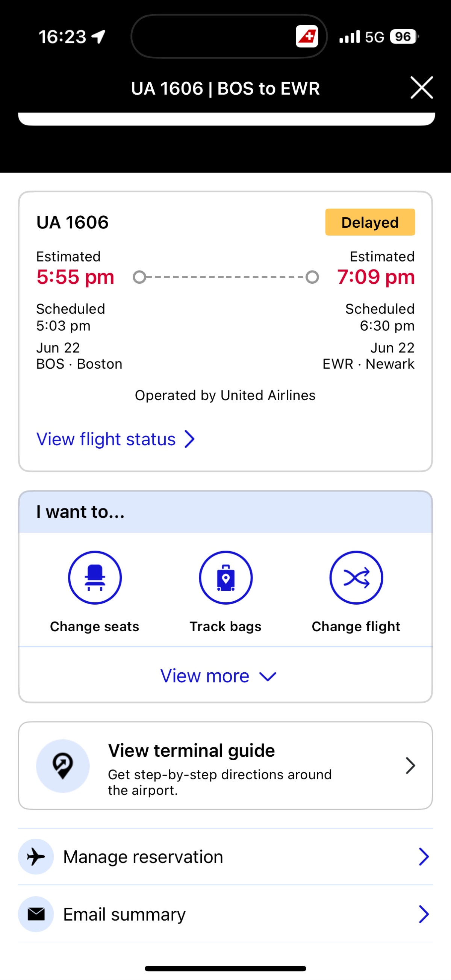Tap the flight route progress line
451x980 pixels.
pos(226,277)
